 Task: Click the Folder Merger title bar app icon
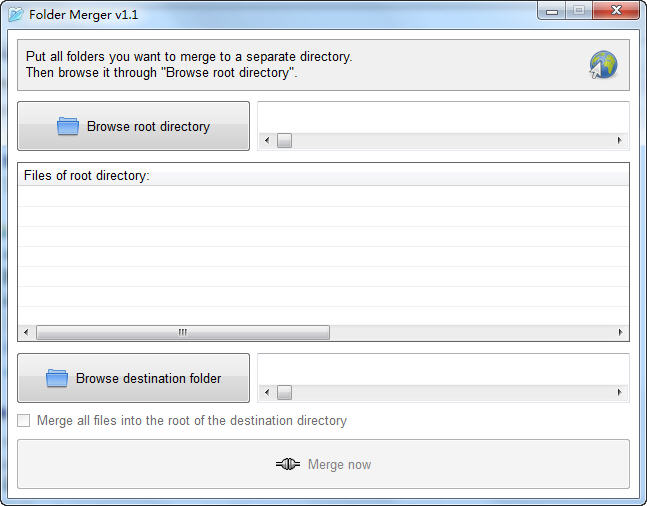point(16,15)
